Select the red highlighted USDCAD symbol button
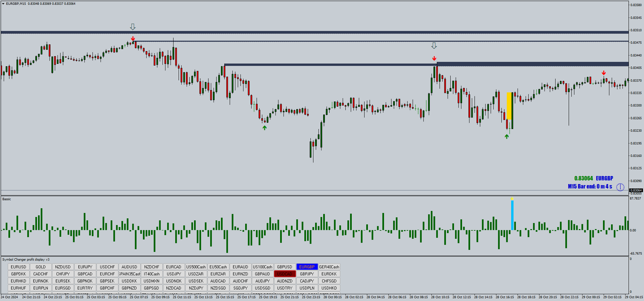Viewport: 644px width, 301px height. (x=285, y=274)
